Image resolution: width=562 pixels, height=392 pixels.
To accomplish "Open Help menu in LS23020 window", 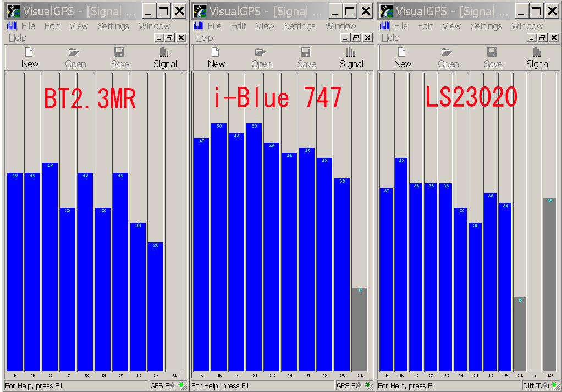I will point(390,37).
